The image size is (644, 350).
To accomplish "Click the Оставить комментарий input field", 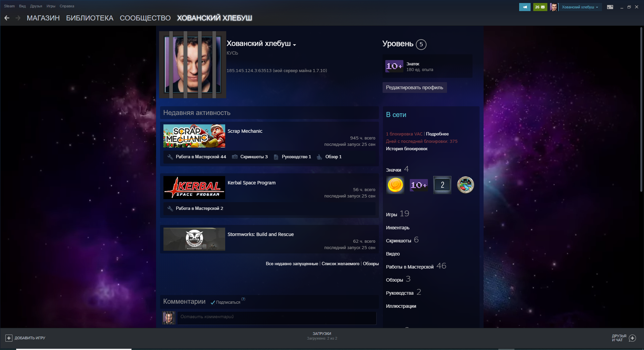I will [x=277, y=318].
